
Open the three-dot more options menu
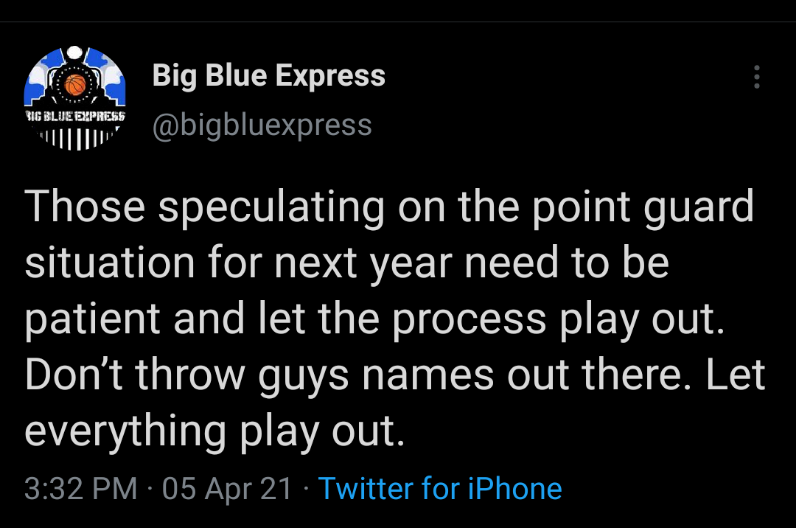(757, 77)
